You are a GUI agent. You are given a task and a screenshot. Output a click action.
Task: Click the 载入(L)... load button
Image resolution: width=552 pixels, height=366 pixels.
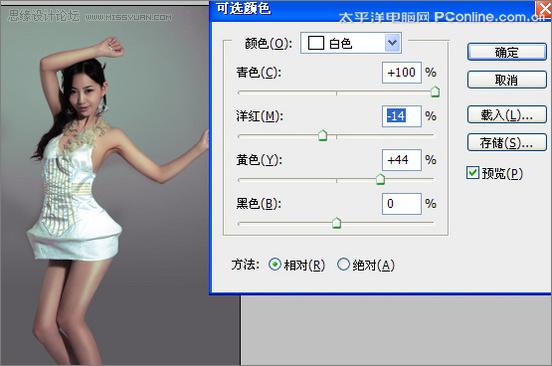pos(507,114)
